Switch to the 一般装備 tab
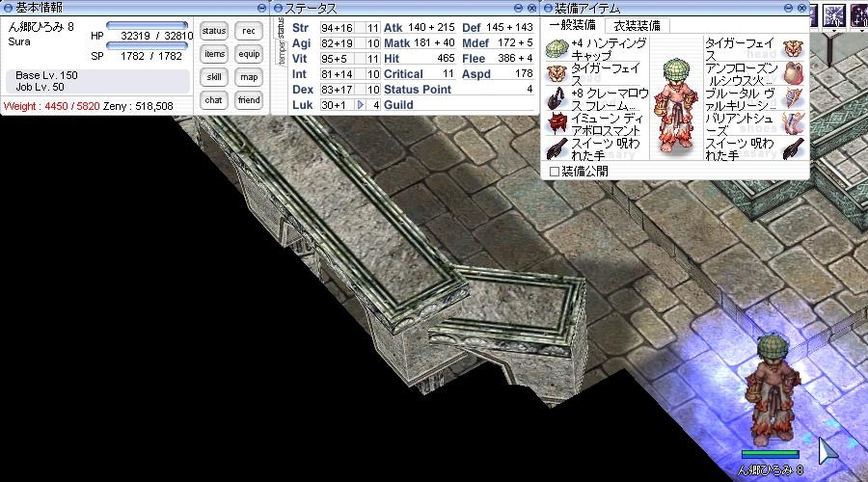 [x=572, y=25]
